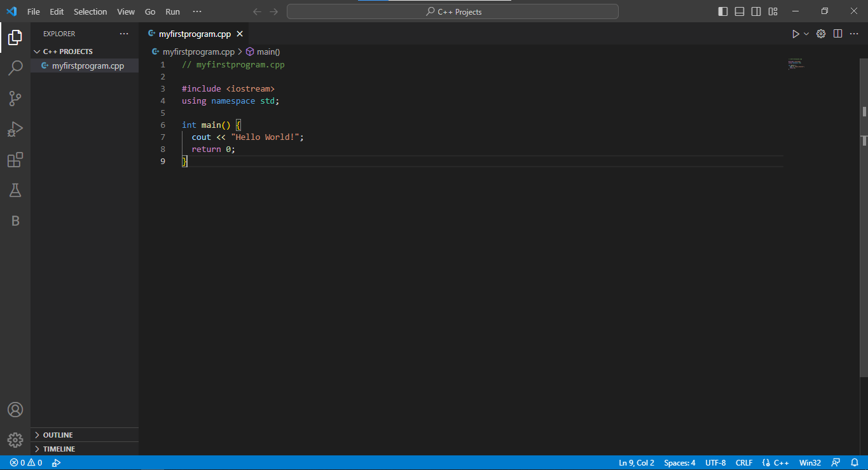This screenshot has height=470, width=868.
Task: Open the gear icon in editor toolbar
Action: 821,34
